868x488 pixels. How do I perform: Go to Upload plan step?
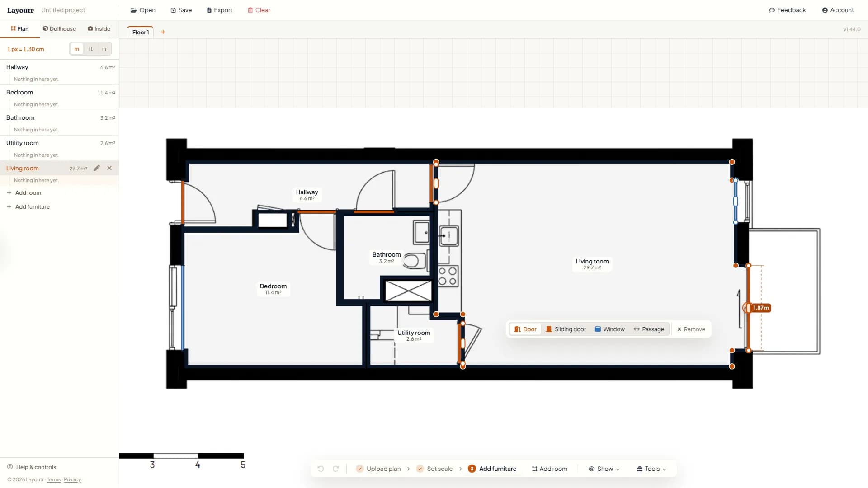[379, 469]
